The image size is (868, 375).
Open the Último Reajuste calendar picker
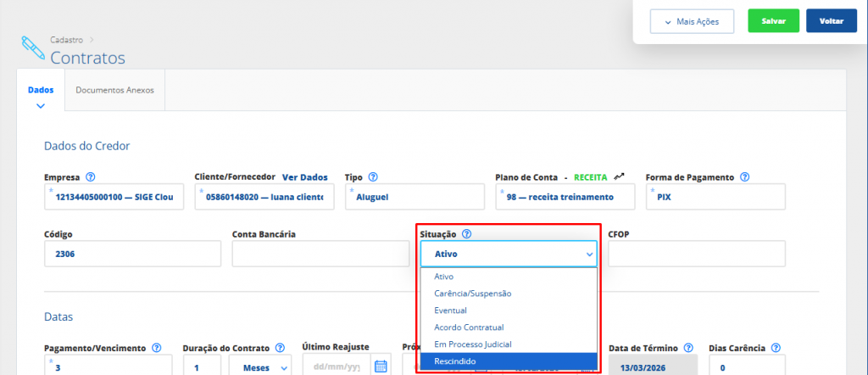(381, 367)
